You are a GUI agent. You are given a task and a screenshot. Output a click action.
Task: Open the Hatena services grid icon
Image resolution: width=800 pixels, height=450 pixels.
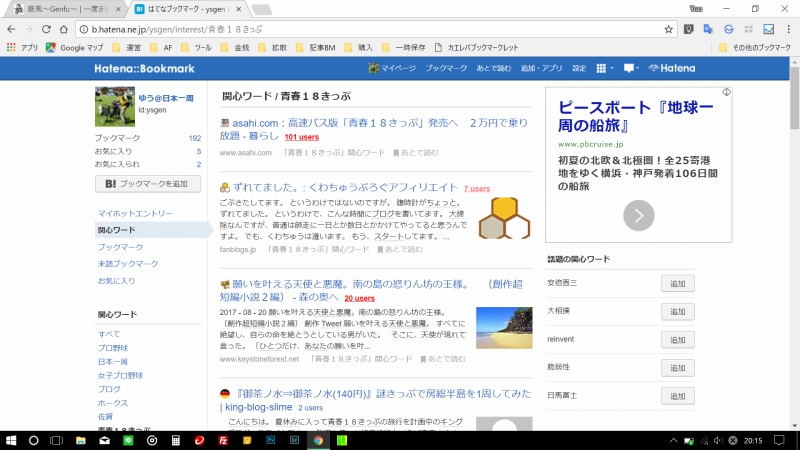click(x=604, y=68)
